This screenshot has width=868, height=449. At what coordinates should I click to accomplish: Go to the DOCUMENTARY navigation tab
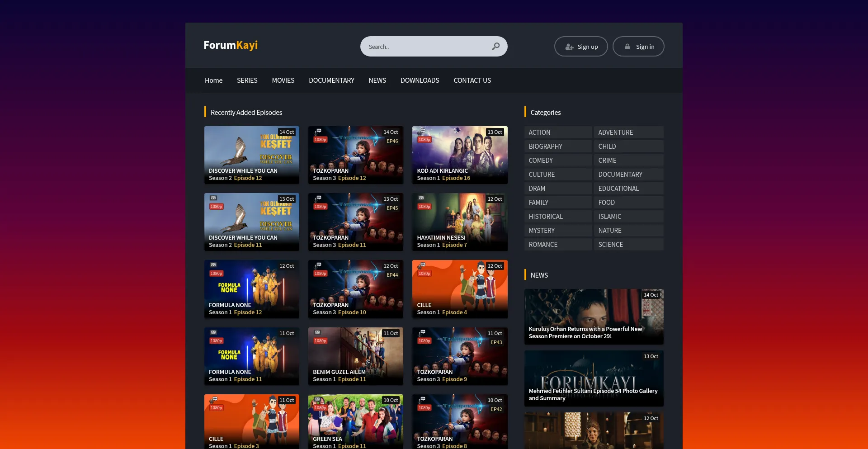tap(331, 80)
